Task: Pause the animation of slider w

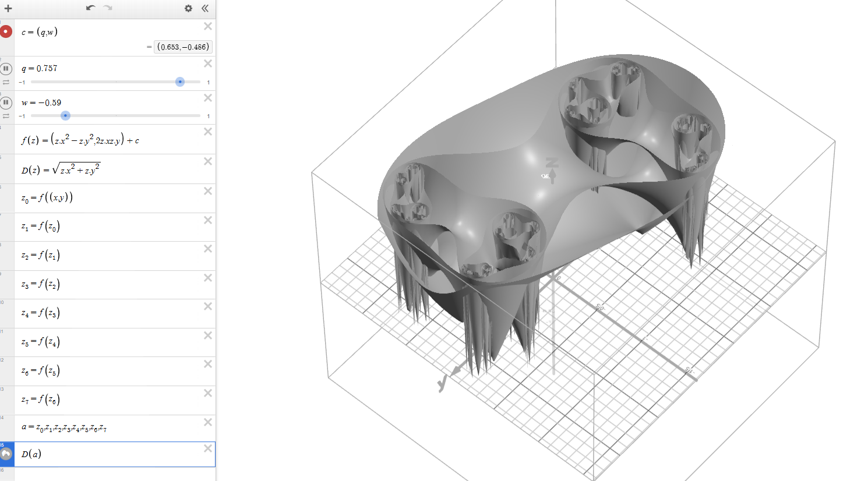Action: point(6,103)
